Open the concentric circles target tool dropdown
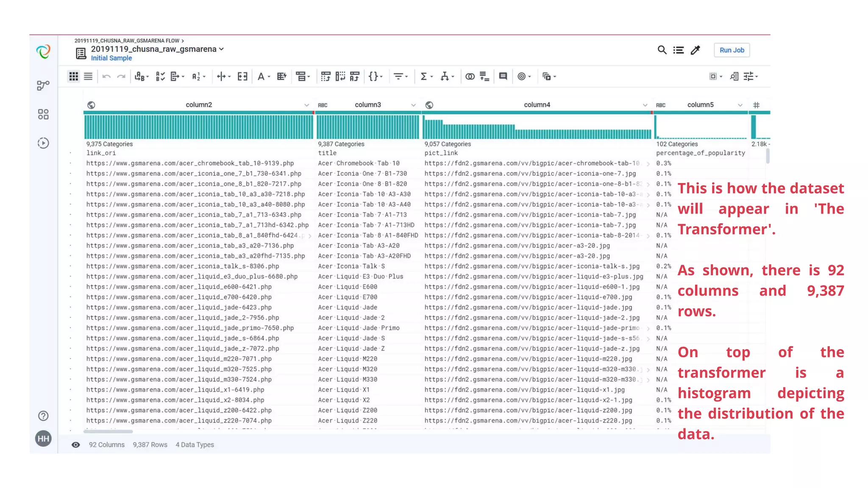 pyautogui.click(x=524, y=76)
